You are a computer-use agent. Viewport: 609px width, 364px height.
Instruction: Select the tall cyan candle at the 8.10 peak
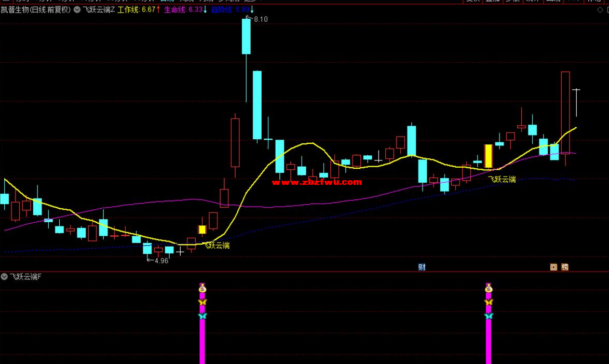246,36
